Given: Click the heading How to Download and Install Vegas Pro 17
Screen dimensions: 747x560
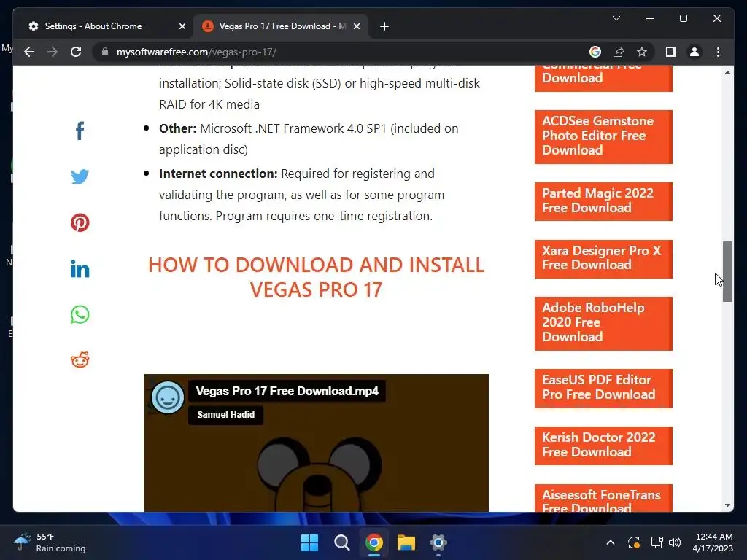Looking at the screenshot, I should [x=317, y=277].
